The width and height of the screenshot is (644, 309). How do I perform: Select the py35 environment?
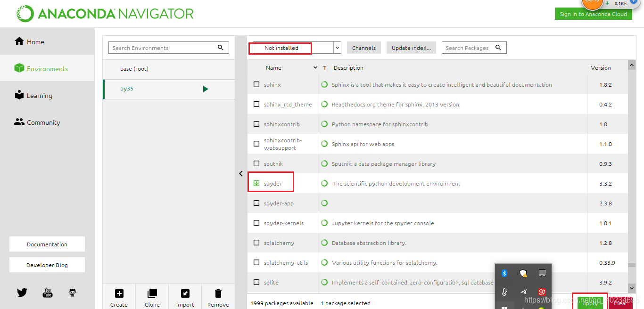pos(169,89)
